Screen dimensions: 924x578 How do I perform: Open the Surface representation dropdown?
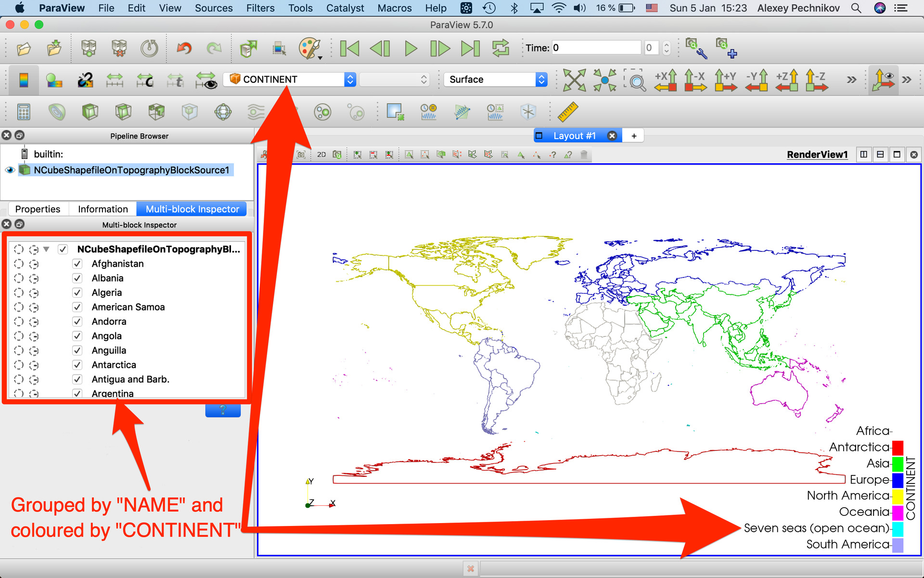coord(496,79)
